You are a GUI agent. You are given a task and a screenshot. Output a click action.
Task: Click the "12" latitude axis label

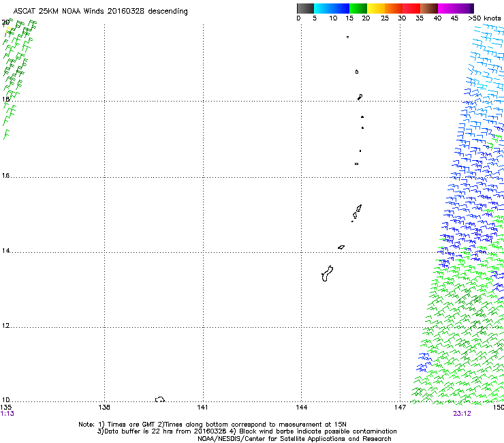tap(5, 326)
